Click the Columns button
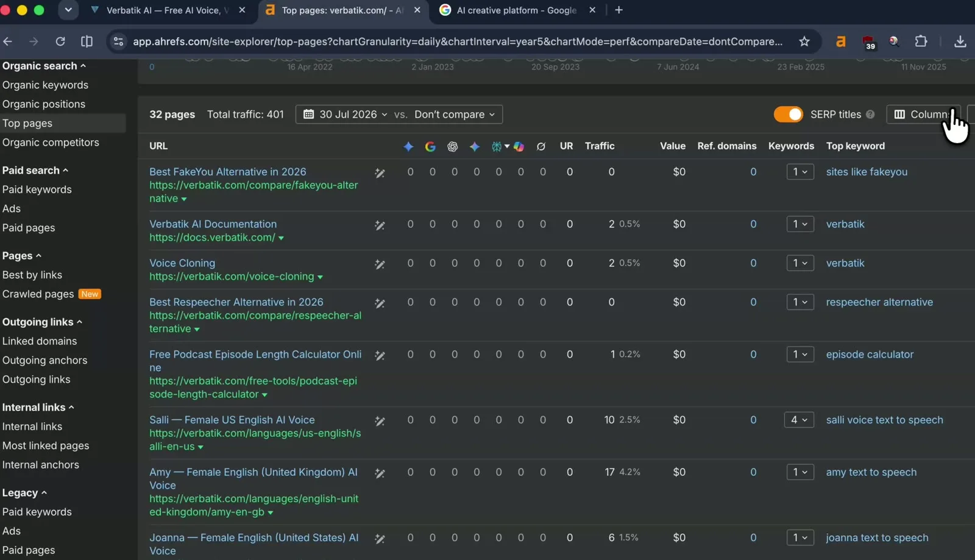The height and width of the screenshot is (560, 975). (x=923, y=115)
